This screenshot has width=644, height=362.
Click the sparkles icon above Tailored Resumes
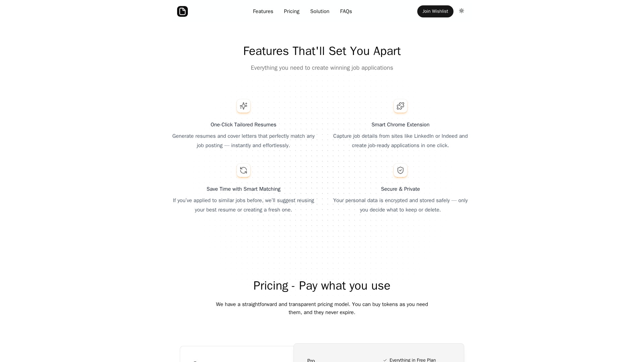coord(244,106)
